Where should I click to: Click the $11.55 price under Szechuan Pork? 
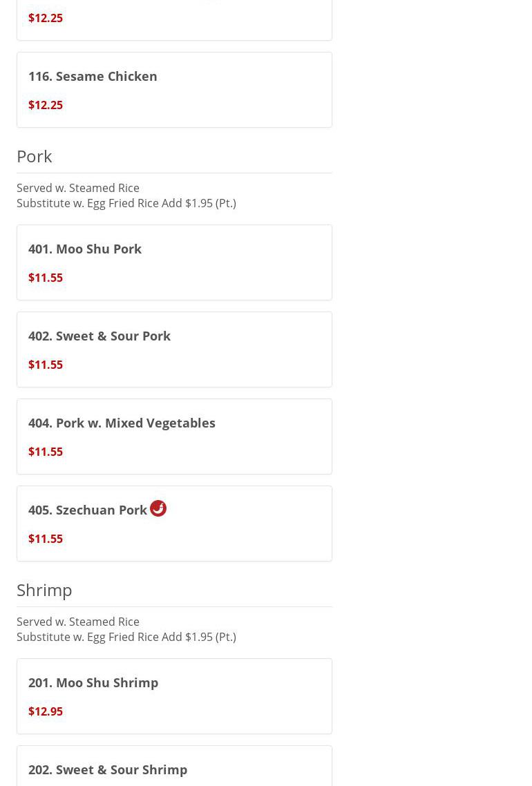coord(46,539)
